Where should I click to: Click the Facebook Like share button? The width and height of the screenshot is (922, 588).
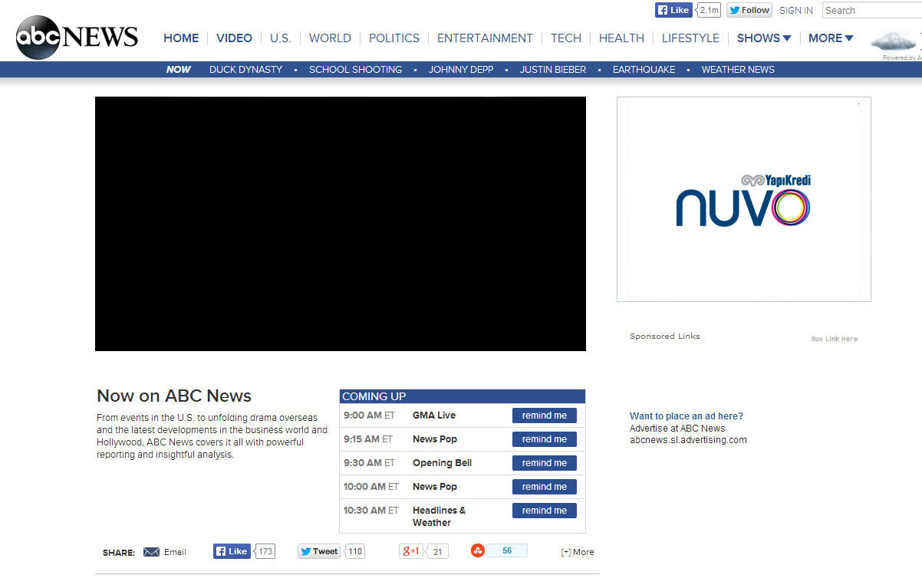(232, 551)
